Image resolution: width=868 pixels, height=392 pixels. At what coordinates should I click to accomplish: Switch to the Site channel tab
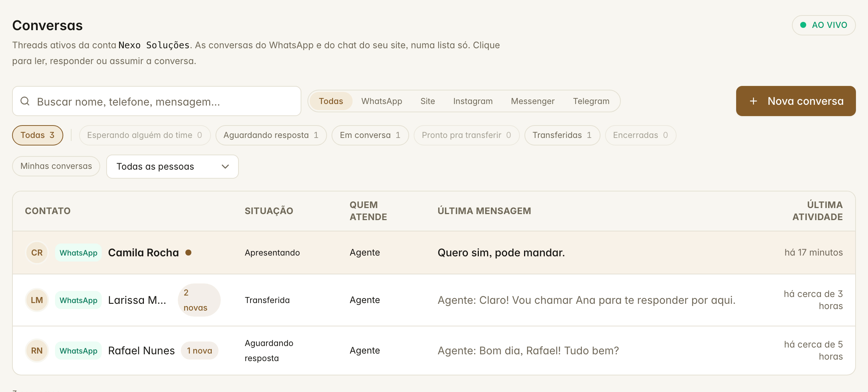pos(428,101)
